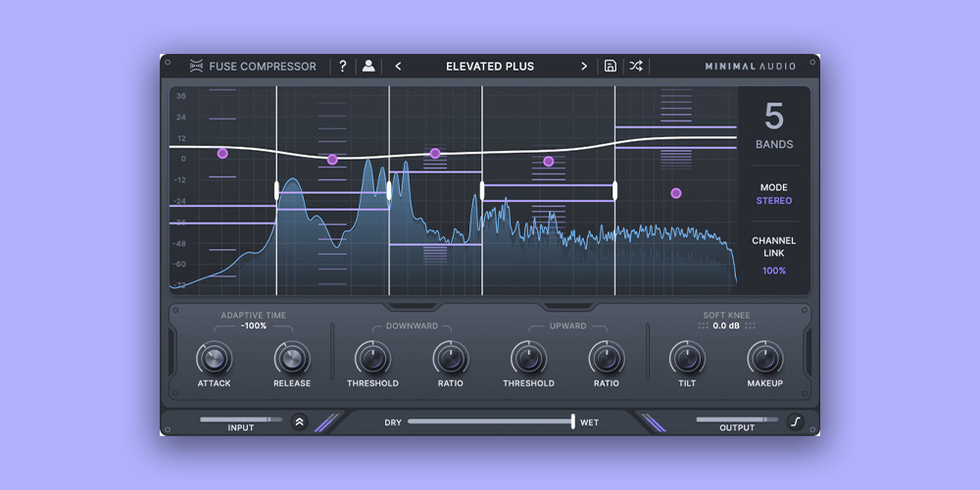Click the Downward Ratio knob

point(451,359)
